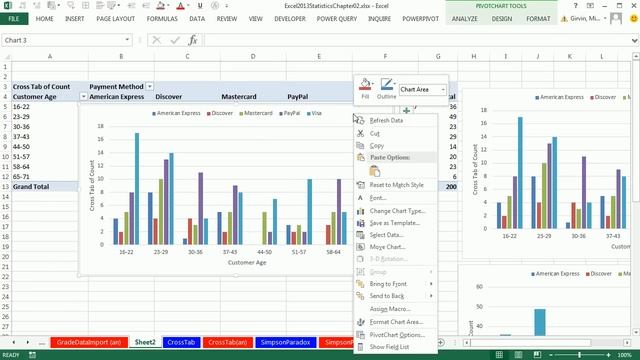Switch to SimpsonParadox sheet tab
This screenshot has height=360, width=640.
[285, 342]
